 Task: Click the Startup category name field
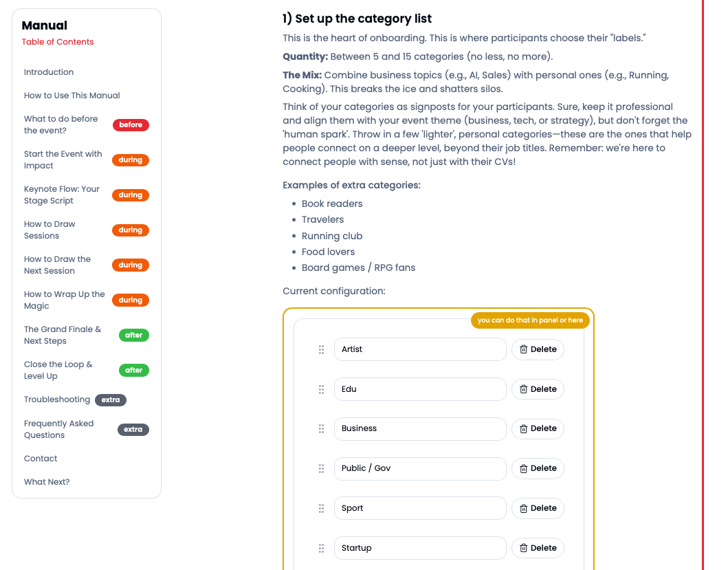[420, 548]
